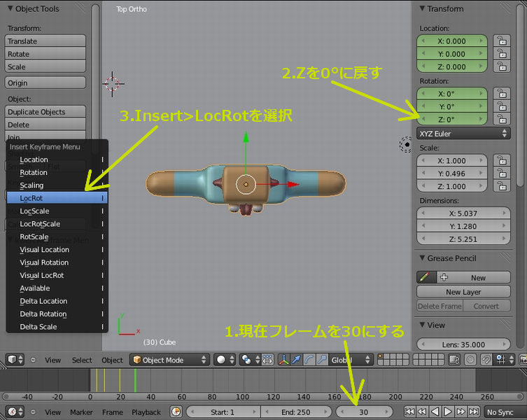Enable the rotate manipulator arc
The height and width of the screenshot is (420, 527).
click(309, 360)
